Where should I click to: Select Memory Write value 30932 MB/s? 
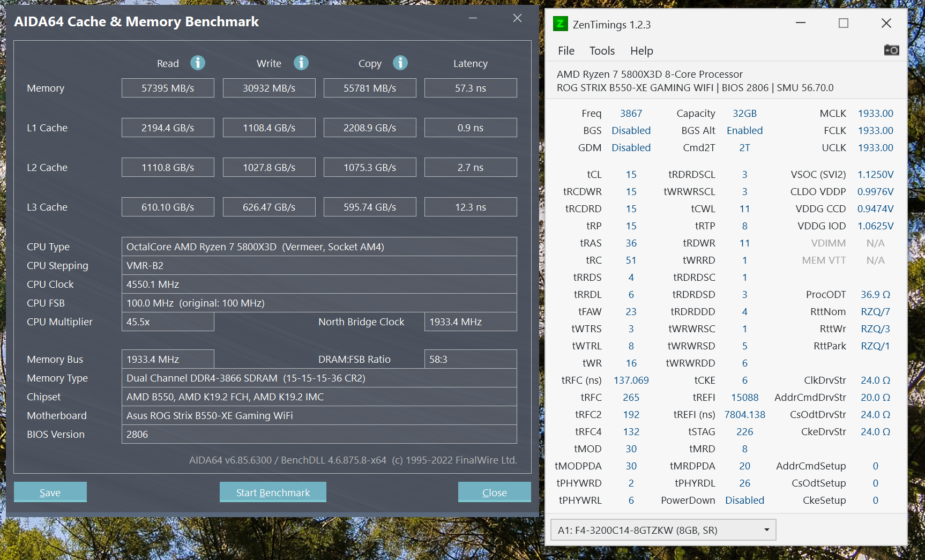pos(269,88)
